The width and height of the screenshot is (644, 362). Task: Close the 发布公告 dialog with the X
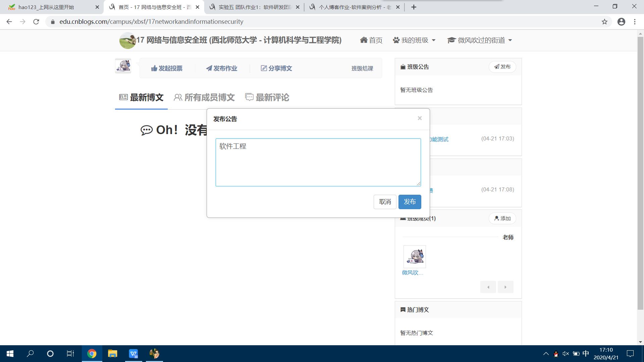[420, 118]
